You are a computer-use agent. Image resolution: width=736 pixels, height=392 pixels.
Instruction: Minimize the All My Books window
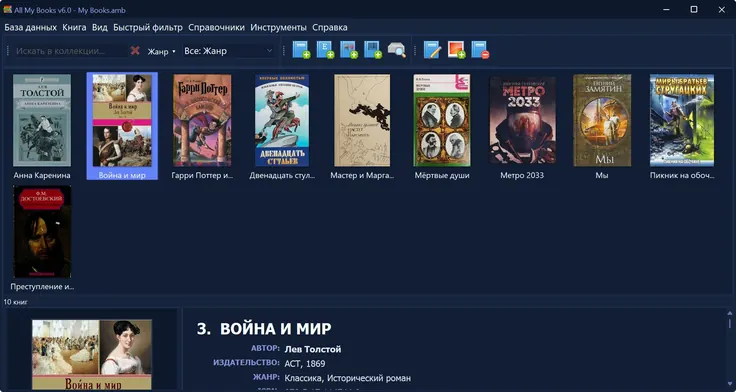[666, 9]
